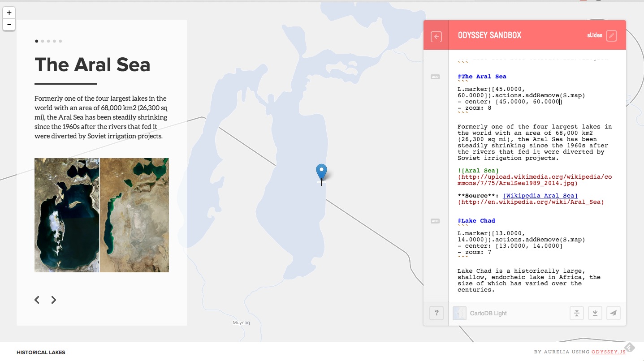Place cursor in 'zoom: 8' line
644x361 pixels.
point(474,108)
